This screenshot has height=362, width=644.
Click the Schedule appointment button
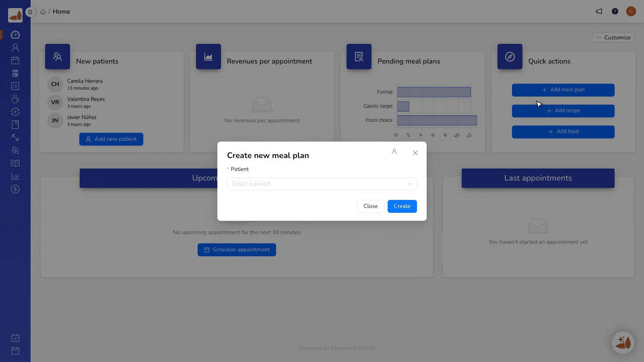(237, 250)
